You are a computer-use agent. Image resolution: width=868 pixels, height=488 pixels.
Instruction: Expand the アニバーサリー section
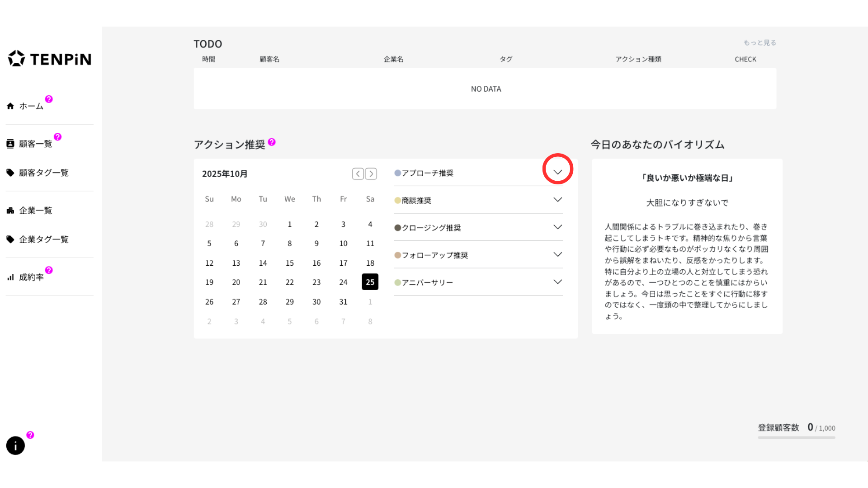pos(557,282)
